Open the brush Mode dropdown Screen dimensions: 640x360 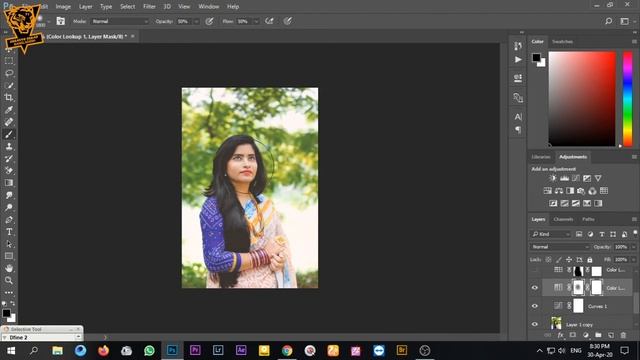coord(120,21)
